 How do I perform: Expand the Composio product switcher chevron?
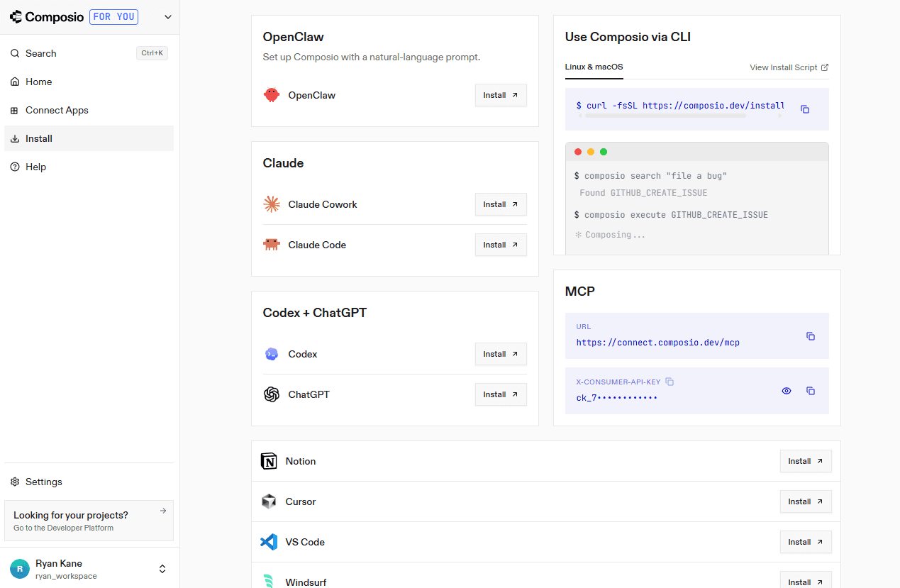click(168, 17)
